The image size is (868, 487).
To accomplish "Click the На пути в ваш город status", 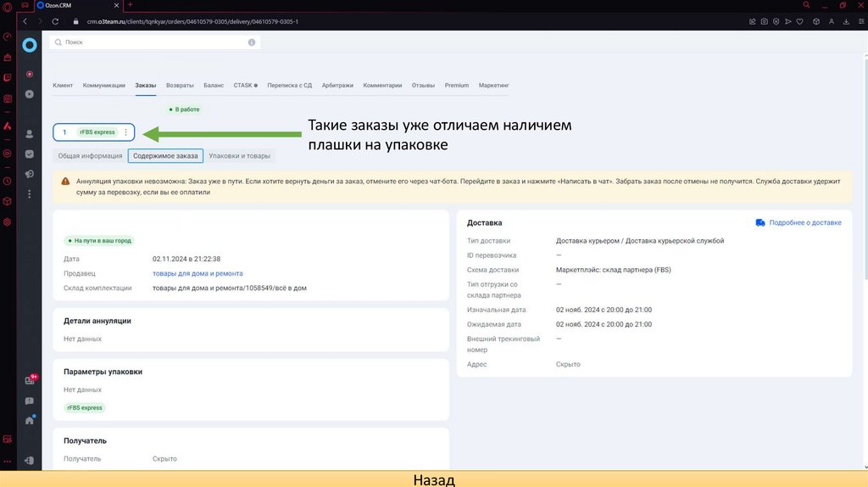I will point(100,240).
